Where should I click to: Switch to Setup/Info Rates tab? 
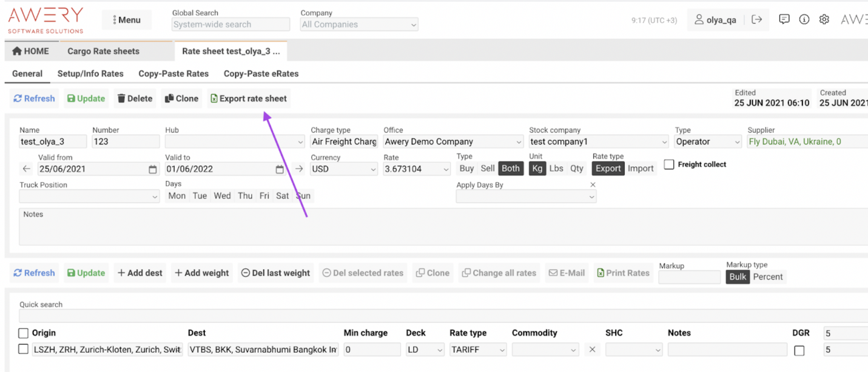pyautogui.click(x=90, y=73)
